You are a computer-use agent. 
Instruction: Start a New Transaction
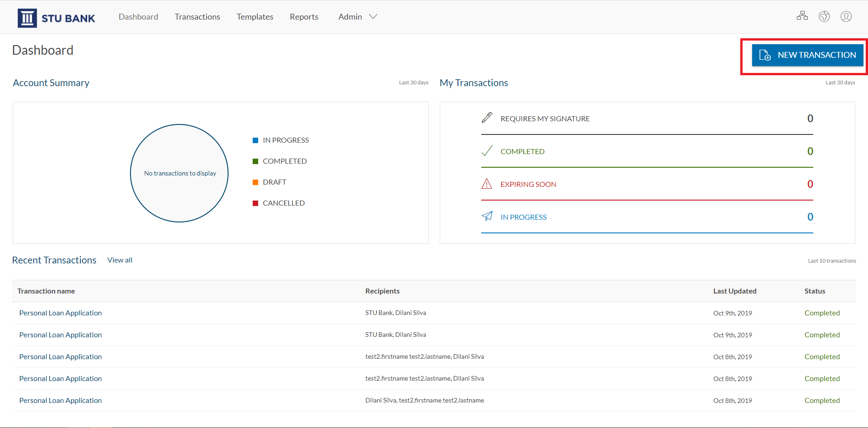click(x=807, y=55)
